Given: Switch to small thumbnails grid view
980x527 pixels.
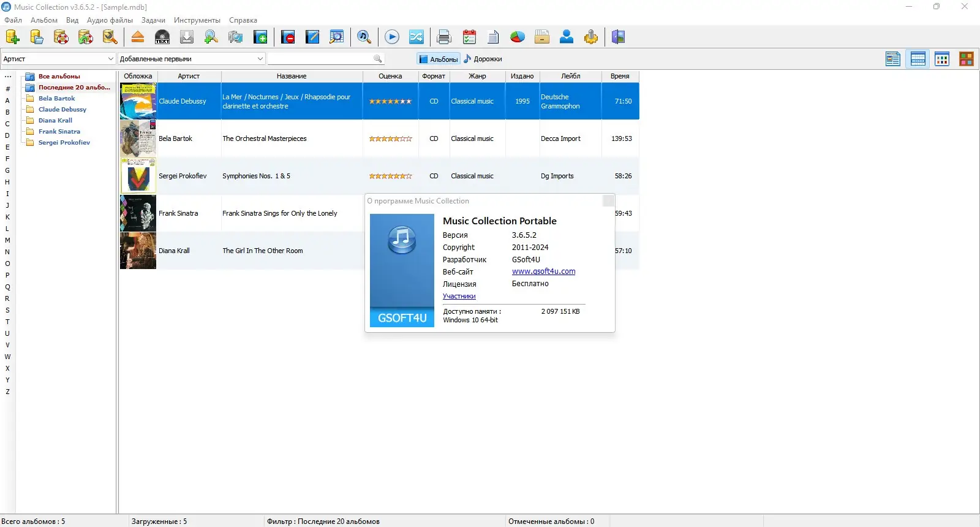Looking at the screenshot, I should point(942,59).
